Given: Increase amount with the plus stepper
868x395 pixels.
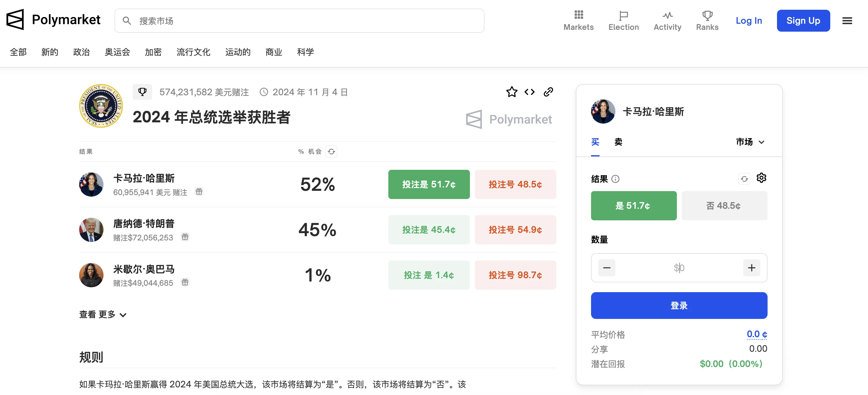Looking at the screenshot, I should (751, 267).
